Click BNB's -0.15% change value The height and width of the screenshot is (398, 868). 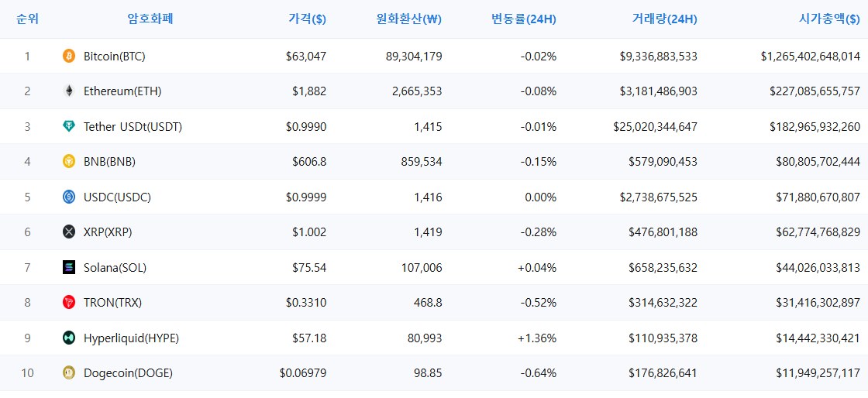pos(539,162)
